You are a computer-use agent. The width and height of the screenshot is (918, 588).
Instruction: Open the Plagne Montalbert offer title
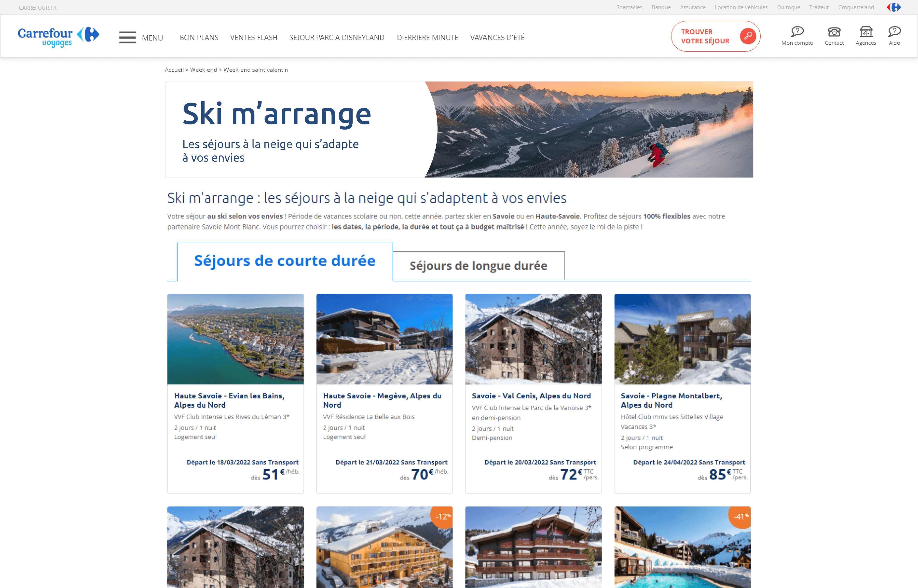[x=671, y=401]
